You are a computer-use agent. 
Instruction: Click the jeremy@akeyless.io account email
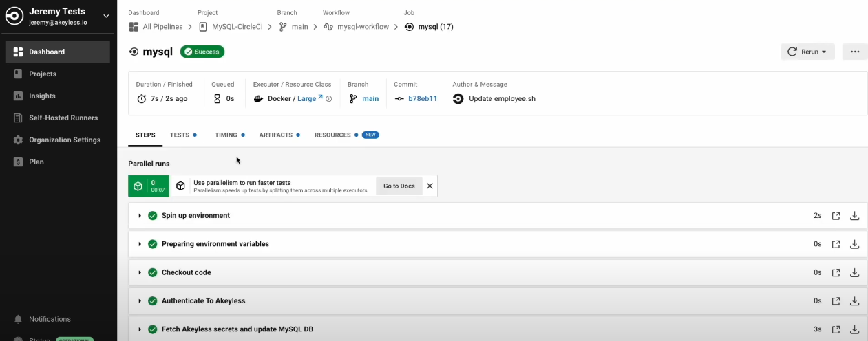[x=58, y=22]
